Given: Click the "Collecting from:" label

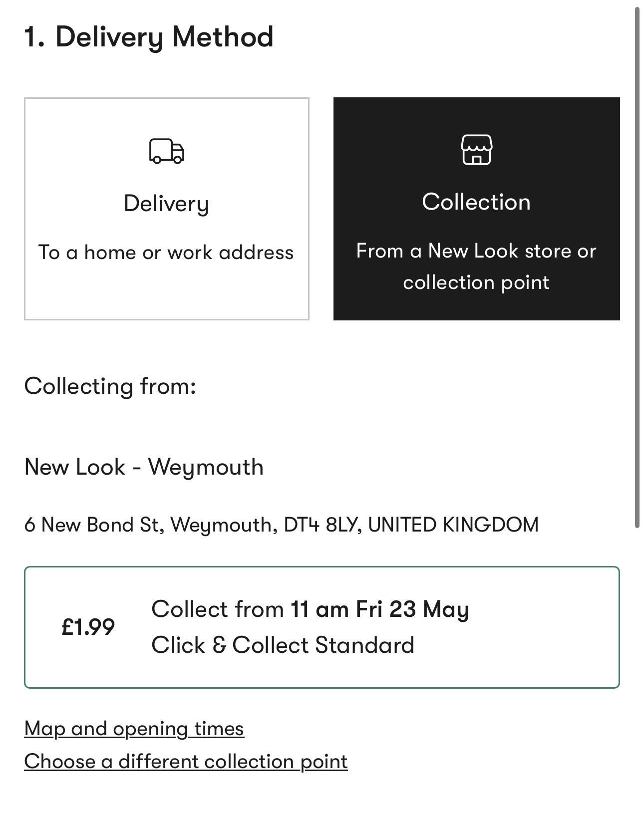Looking at the screenshot, I should (x=110, y=386).
